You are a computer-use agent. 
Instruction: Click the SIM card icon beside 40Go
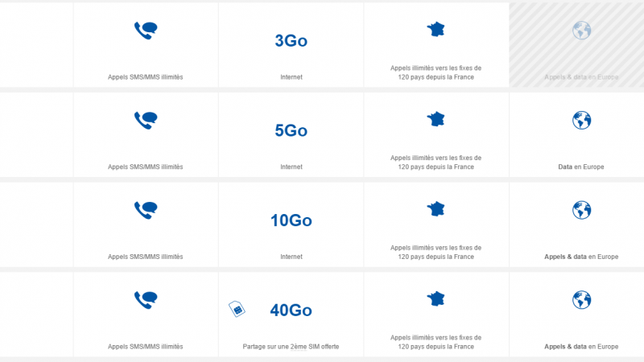237,309
